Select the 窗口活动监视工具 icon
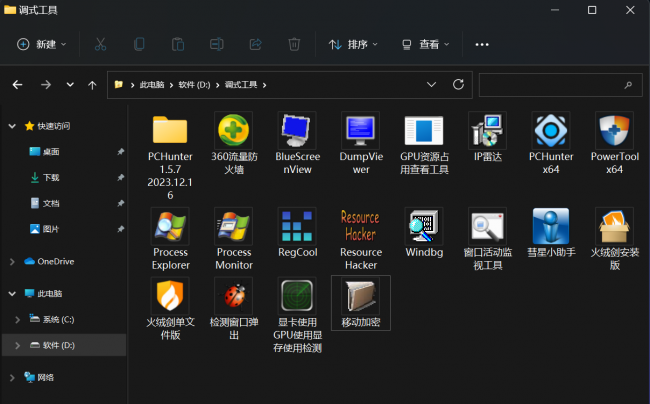 (x=488, y=226)
